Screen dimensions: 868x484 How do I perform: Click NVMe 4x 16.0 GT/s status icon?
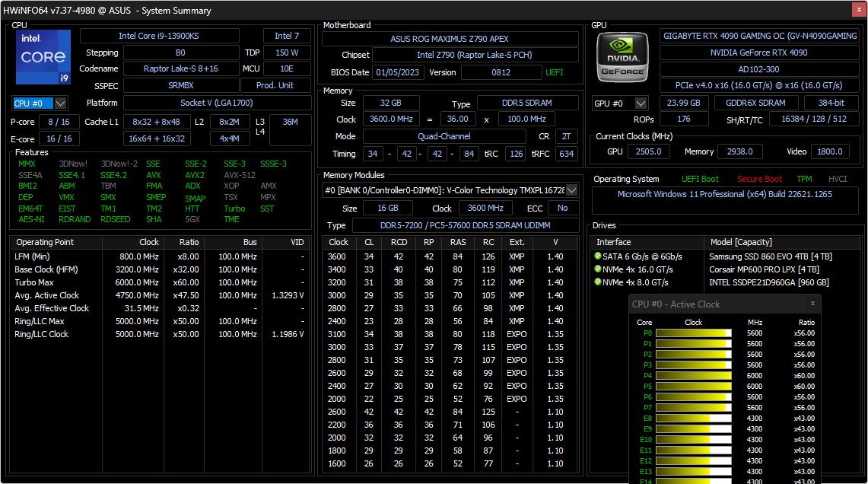click(x=598, y=269)
